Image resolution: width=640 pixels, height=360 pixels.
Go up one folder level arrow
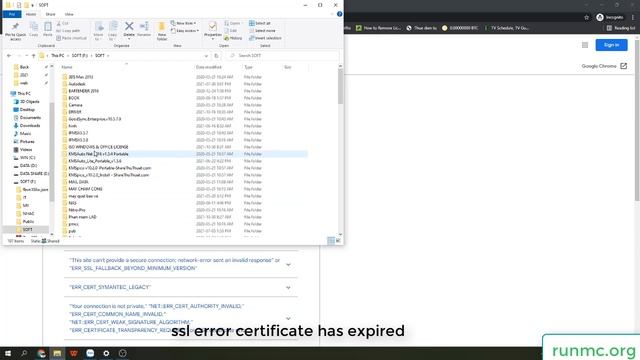33,56
